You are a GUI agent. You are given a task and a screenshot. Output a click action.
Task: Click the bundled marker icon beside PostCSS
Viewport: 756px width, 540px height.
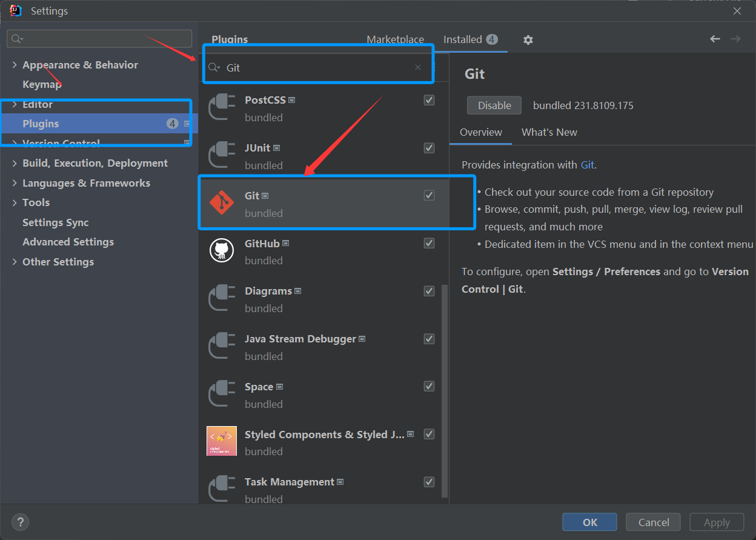[292, 100]
